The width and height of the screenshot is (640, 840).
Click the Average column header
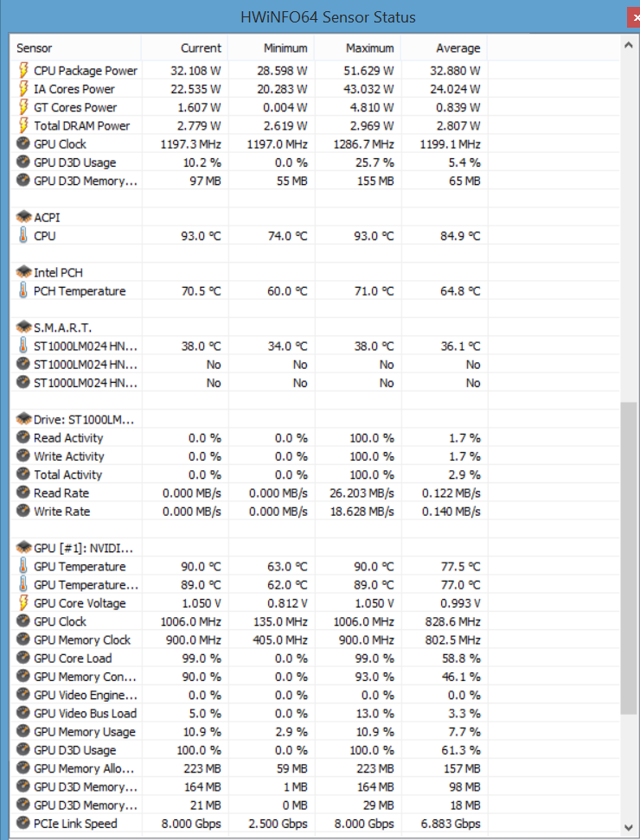[458, 48]
